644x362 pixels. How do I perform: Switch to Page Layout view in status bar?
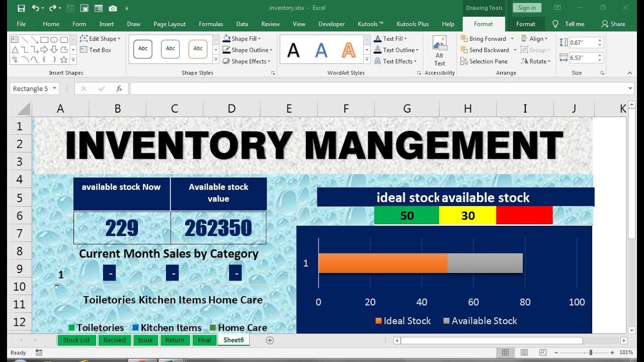(x=524, y=352)
